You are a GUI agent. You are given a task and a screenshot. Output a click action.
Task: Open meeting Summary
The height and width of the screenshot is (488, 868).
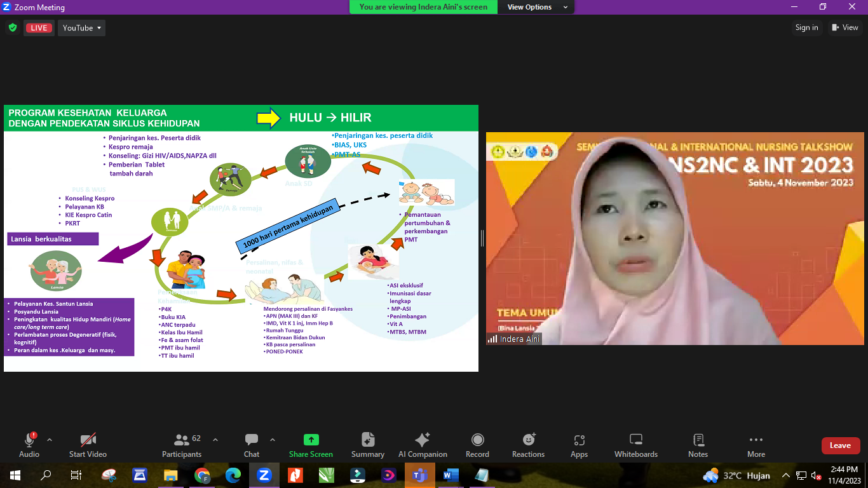(x=367, y=445)
